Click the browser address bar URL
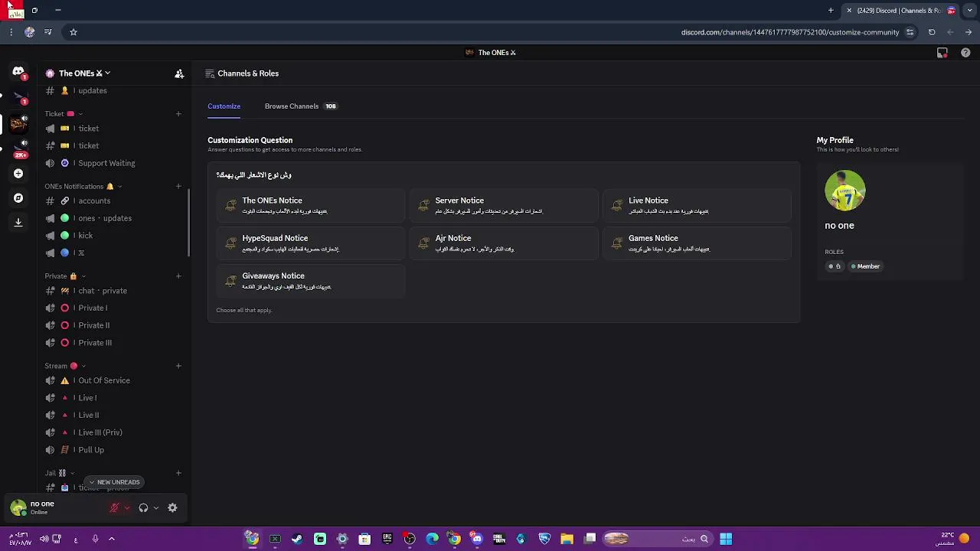The image size is (980, 551). point(790,32)
